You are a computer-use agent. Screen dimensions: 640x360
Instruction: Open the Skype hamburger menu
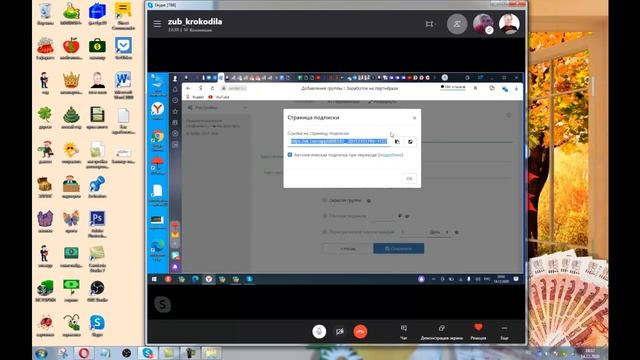157,24
